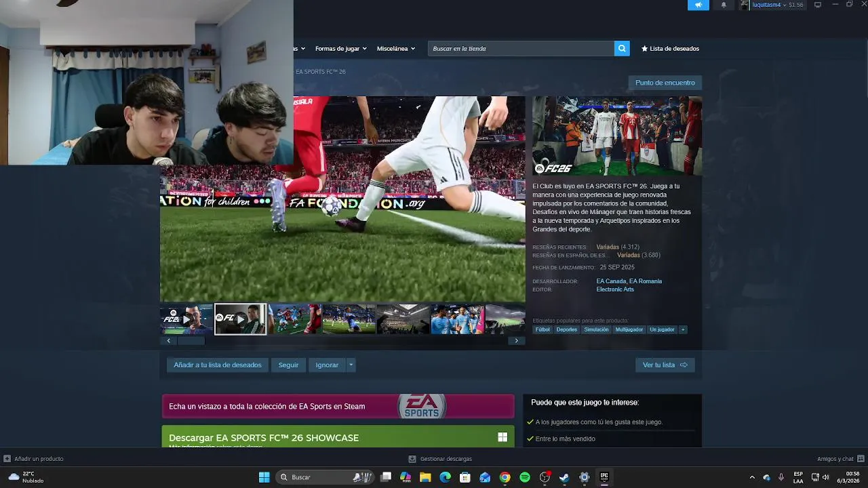
Task: Click the Windows platform icon on Showcase download
Action: tap(502, 437)
